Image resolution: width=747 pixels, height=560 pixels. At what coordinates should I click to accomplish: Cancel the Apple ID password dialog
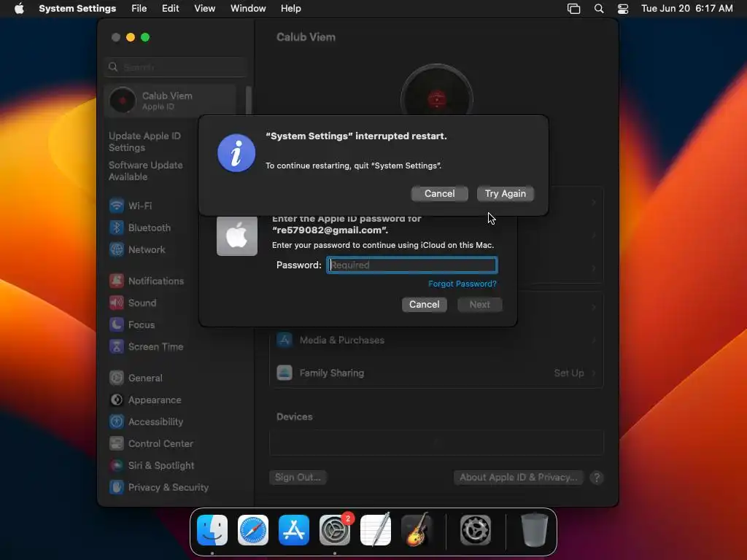[424, 305]
